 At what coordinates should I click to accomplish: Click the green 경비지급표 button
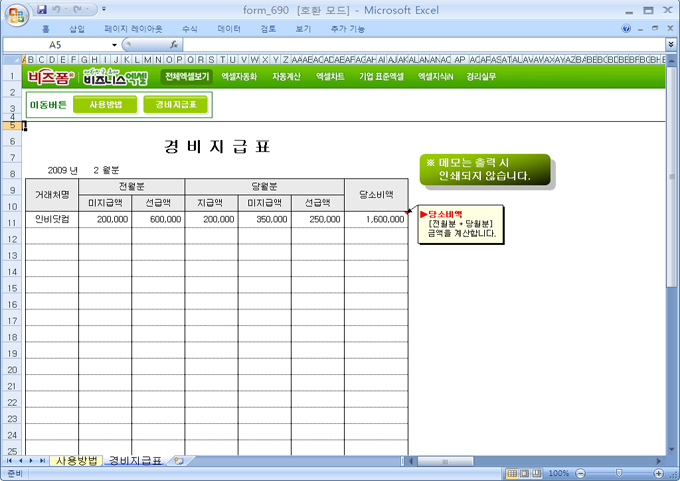176,105
